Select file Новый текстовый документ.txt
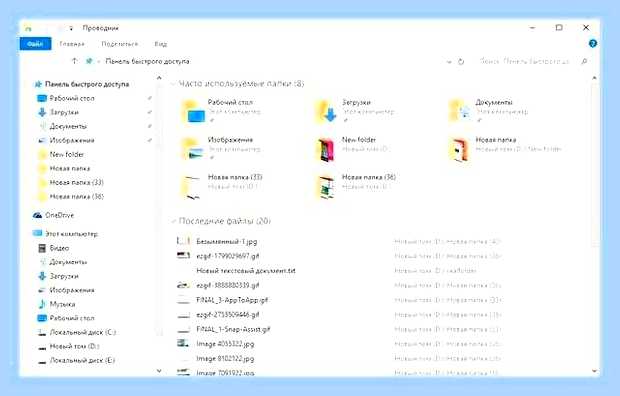620x396 pixels. pos(246,271)
